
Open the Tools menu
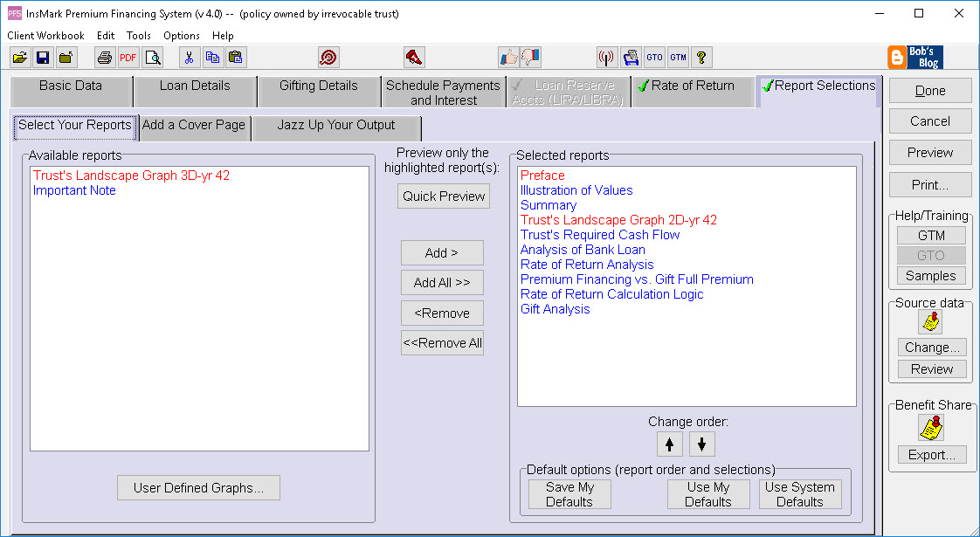[138, 36]
